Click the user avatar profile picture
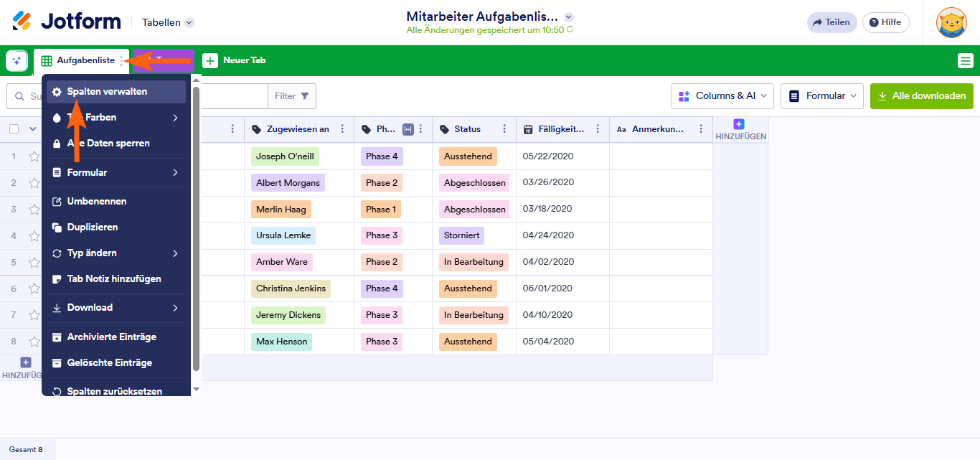The width and height of the screenshot is (980, 460). 951,22
